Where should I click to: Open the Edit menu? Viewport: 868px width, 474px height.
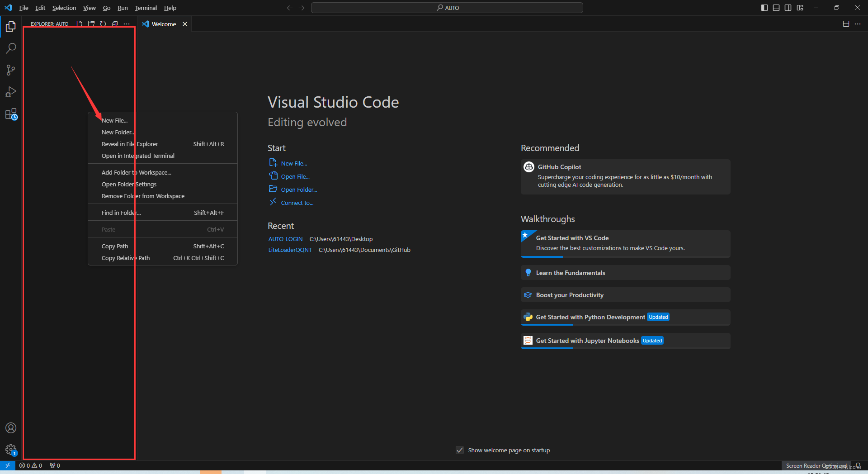tap(40, 8)
